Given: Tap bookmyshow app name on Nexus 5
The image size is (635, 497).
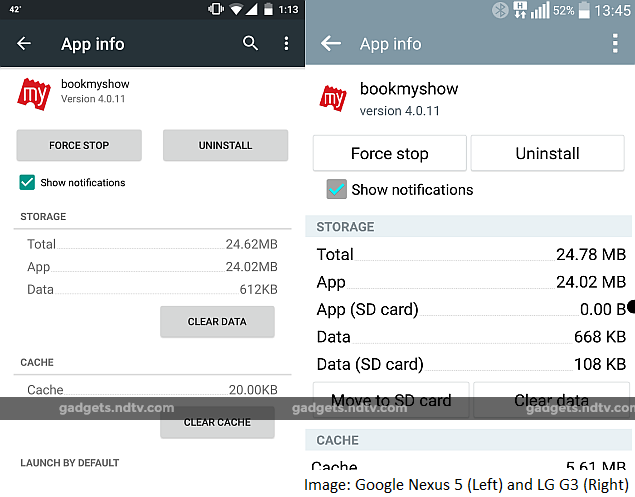Looking at the screenshot, I should 95,84.
